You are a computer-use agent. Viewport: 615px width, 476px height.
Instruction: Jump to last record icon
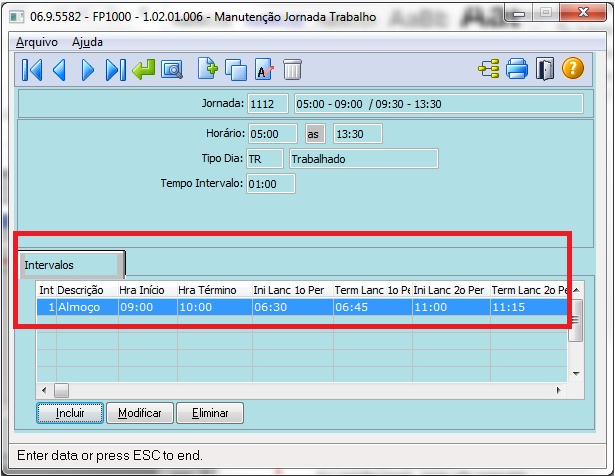tap(116, 70)
